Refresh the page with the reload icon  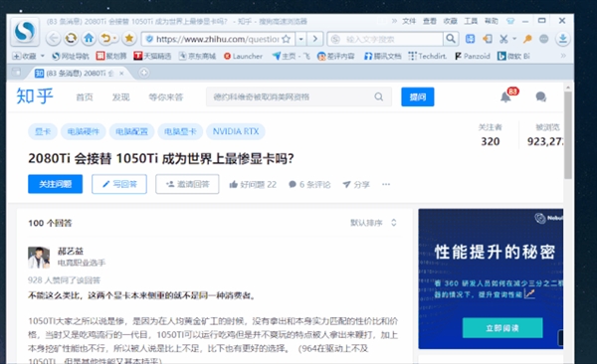[x=72, y=38]
